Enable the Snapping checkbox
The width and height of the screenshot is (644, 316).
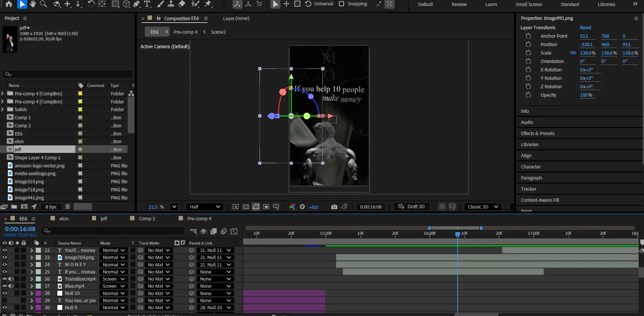point(341,4)
